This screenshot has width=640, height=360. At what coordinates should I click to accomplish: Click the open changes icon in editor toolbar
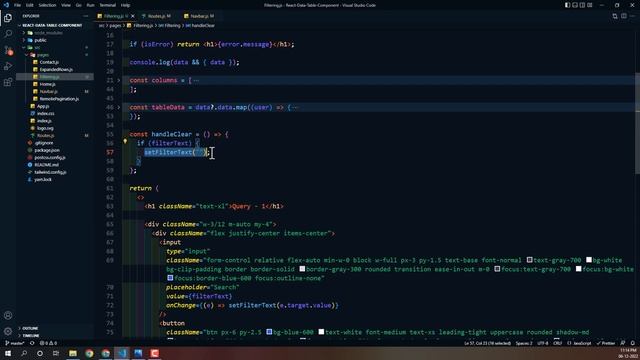tap(615, 16)
